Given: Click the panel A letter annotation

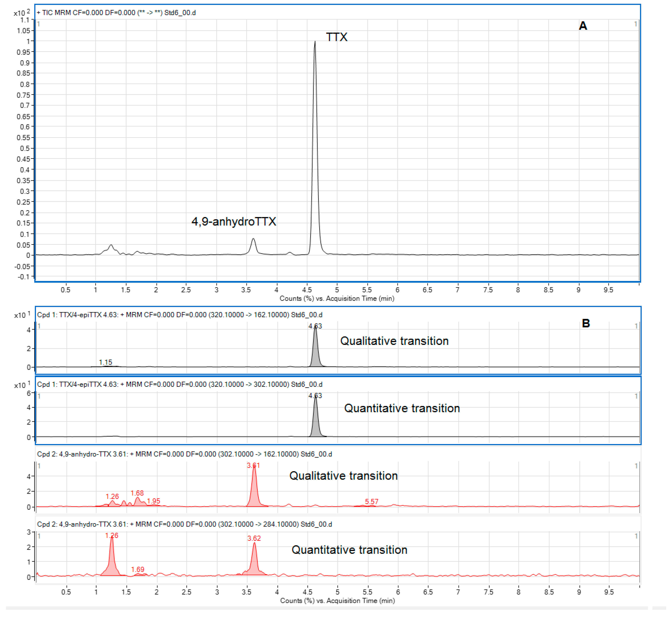Looking at the screenshot, I should pos(583,26).
